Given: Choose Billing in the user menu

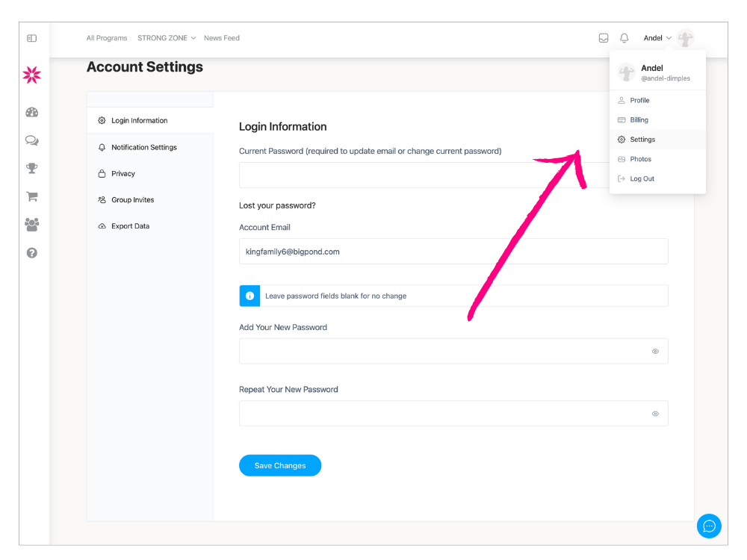Looking at the screenshot, I should [639, 120].
